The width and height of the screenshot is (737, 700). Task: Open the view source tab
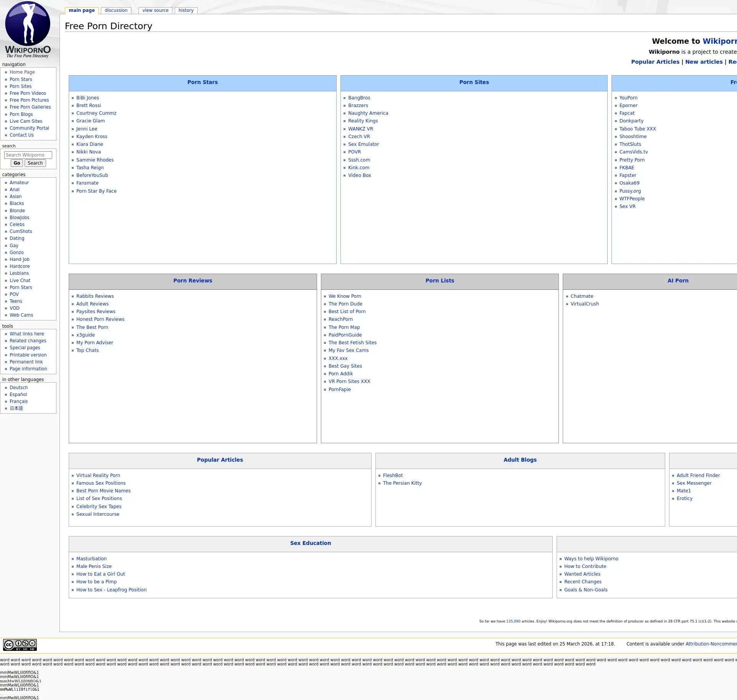(x=155, y=10)
